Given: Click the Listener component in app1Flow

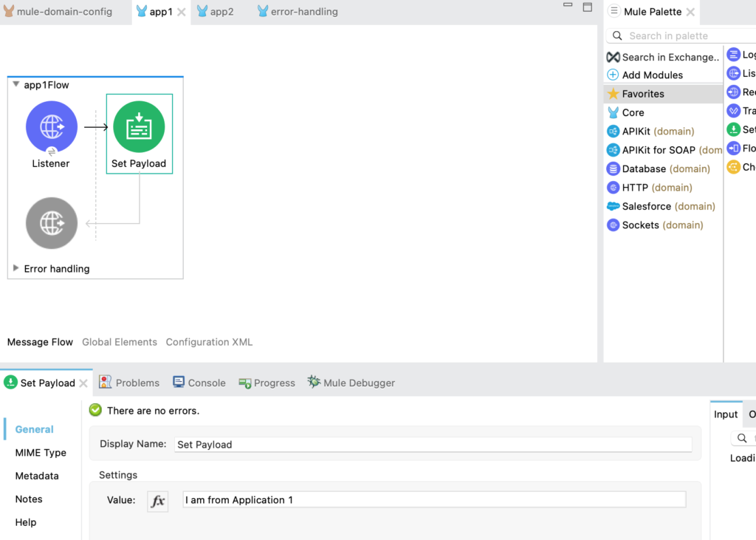Looking at the screenshot, I should coord(50,126).
